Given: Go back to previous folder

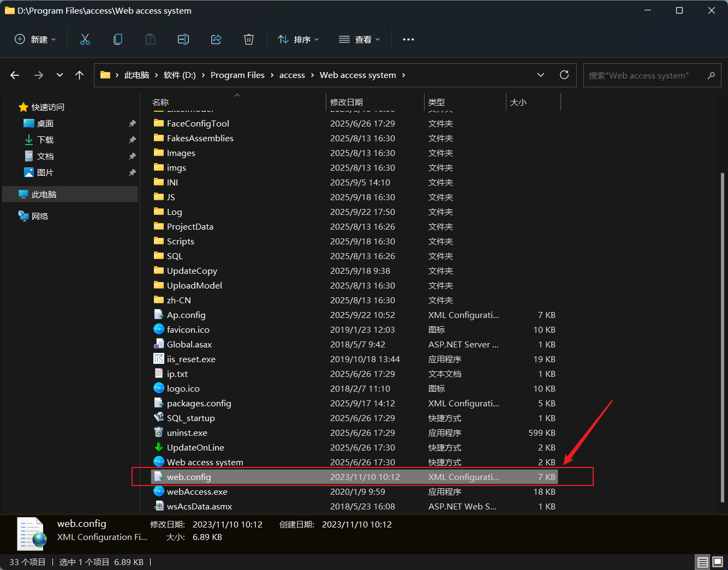Looking at the screenshot, I should 15,75.
